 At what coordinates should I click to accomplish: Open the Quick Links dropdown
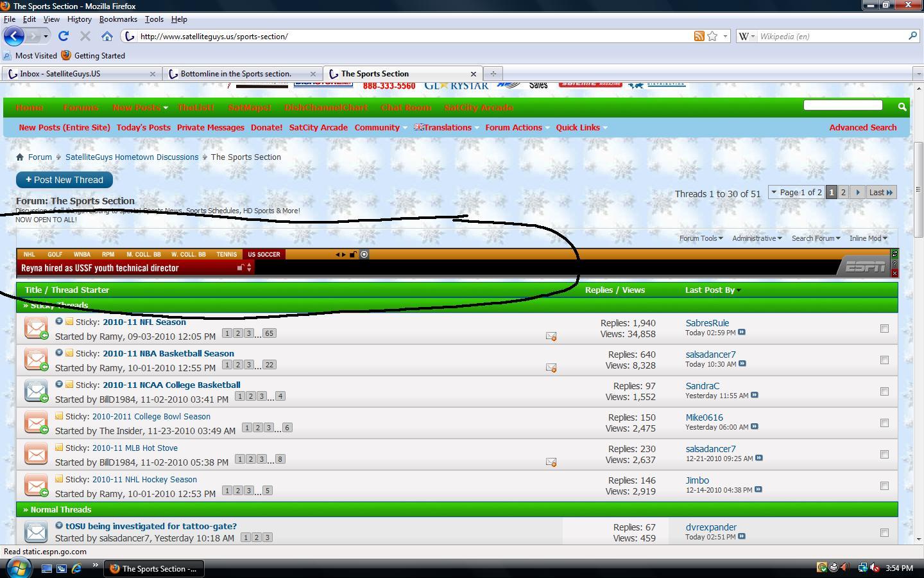tap(581, 127)
